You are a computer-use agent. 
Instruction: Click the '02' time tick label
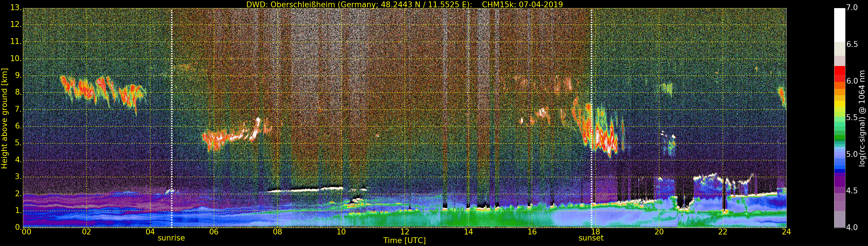click(x=87, y=232)
